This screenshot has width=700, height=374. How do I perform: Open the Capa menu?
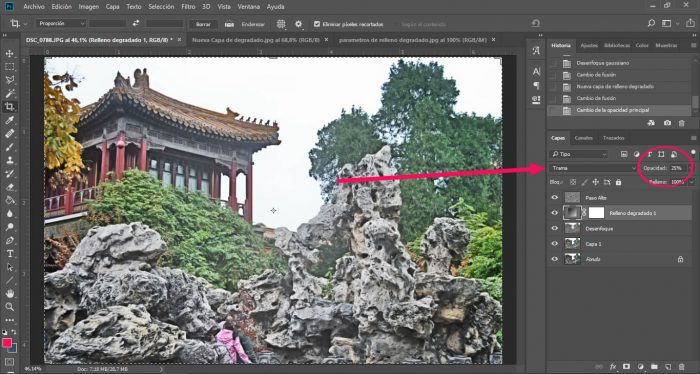pos(112,7)
